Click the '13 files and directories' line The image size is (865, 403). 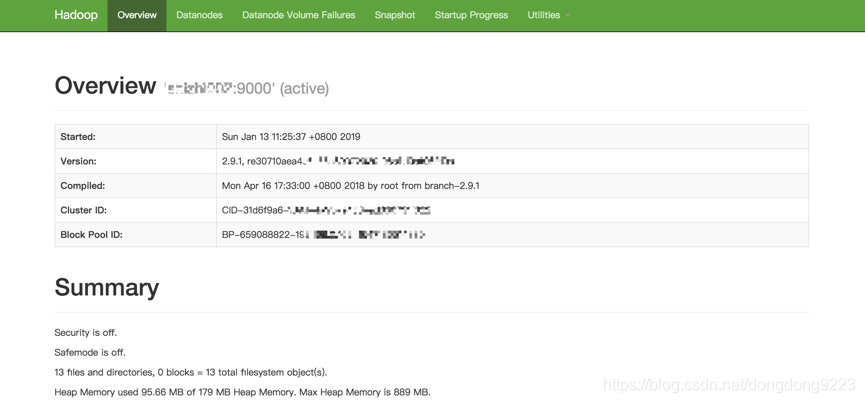tap(191, 372)
